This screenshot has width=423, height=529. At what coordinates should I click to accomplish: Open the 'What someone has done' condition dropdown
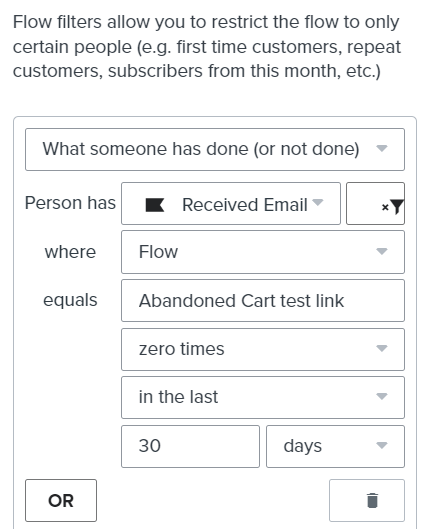tap(215, 149)
